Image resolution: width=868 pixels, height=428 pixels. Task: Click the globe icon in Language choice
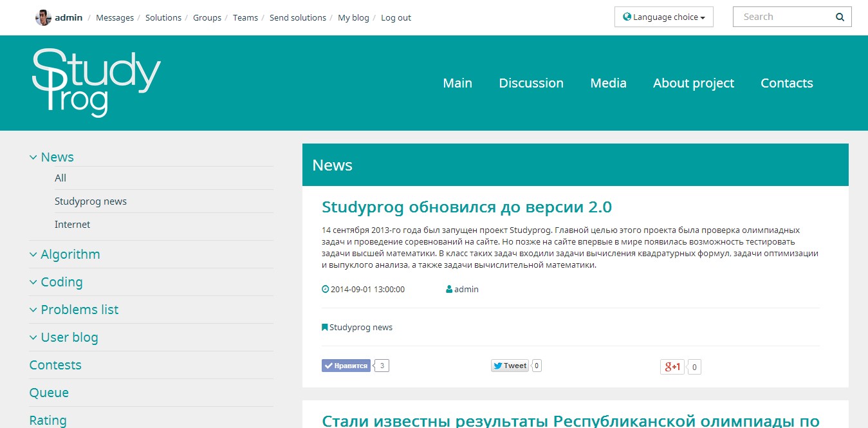(627, 17)
